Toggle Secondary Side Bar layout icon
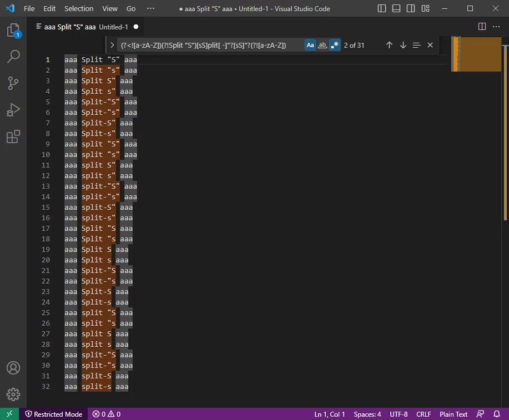 pyautogui.click(x=411, y=8)
